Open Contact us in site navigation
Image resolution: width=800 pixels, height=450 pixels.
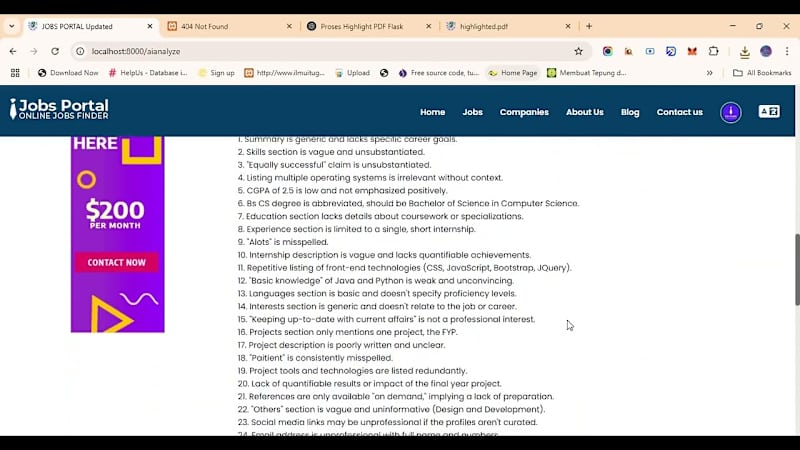click(x=680, y=112)
